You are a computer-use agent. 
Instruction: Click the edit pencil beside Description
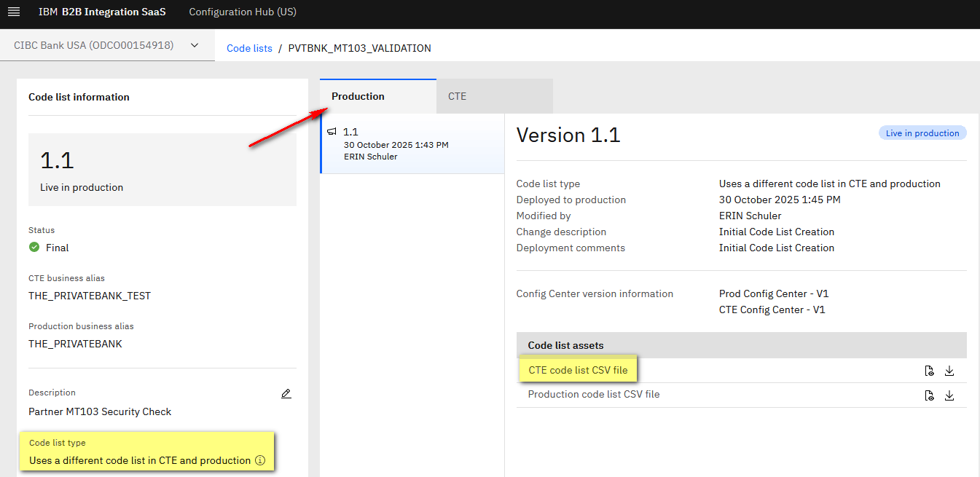click(x=286, y=394)
